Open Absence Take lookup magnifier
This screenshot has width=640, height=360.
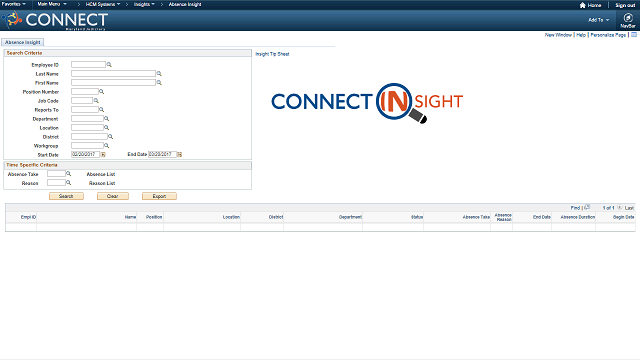(x=69, y=173)
